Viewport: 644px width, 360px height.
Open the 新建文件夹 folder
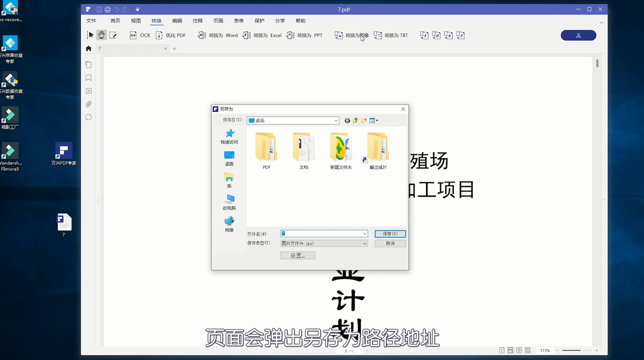tap(340, 149)
